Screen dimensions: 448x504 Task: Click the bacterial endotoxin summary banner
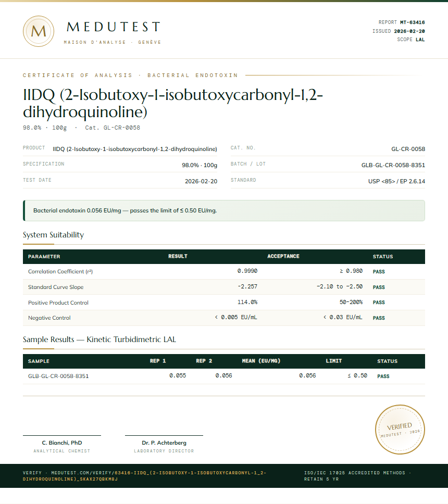[x=224, y=210]
